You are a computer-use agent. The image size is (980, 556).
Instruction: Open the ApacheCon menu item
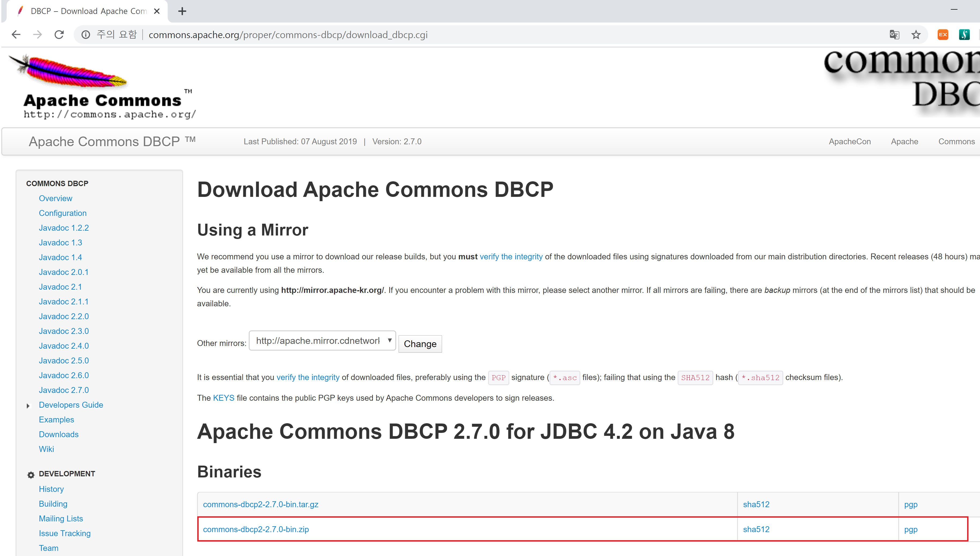coord(849,141)
